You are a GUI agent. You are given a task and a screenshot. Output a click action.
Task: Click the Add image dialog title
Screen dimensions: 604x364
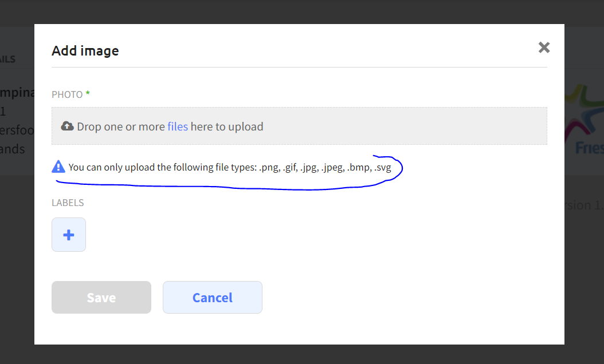point(85,51)
